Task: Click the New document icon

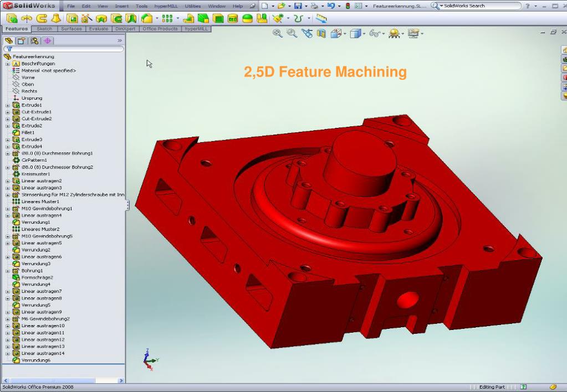Action: 265,6
